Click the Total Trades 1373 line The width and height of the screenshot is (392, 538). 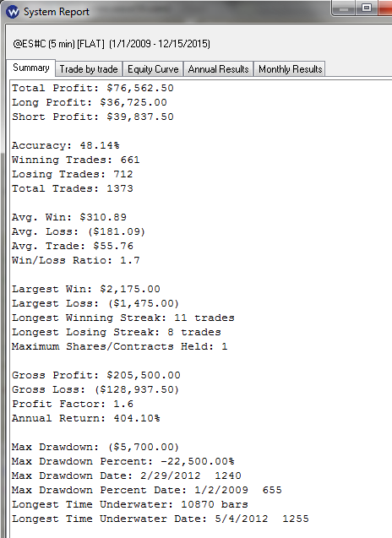tap(73, 188)
